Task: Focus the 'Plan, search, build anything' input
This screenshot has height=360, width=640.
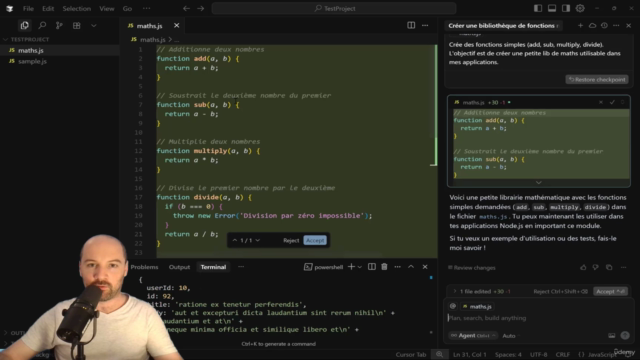Action: (539, 318)
